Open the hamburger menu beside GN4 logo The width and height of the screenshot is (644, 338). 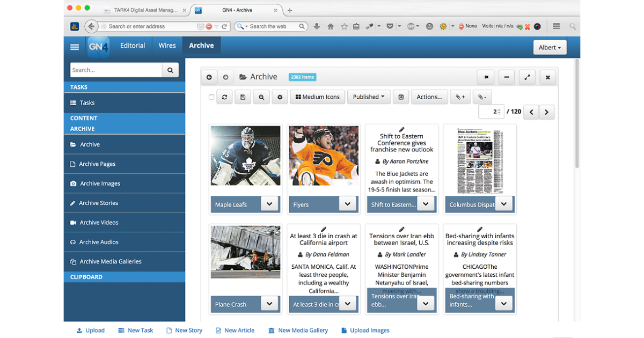(75, 47)
